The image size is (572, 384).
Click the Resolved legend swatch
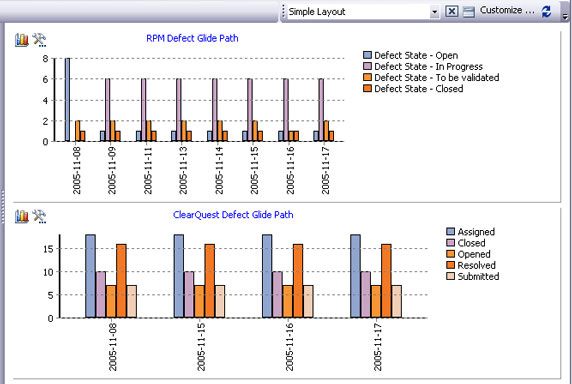click(451, 265)
